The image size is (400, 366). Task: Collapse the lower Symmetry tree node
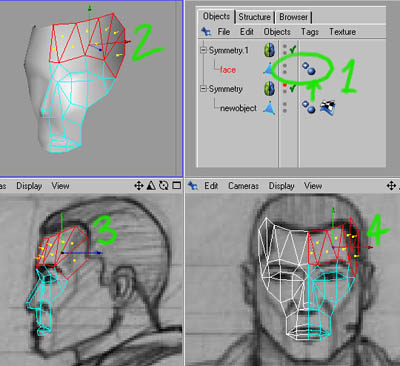pos(203,89)
